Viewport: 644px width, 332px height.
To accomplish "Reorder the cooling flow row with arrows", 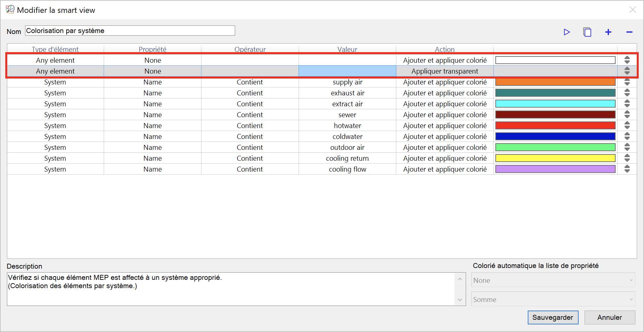I will coord(627,169).
